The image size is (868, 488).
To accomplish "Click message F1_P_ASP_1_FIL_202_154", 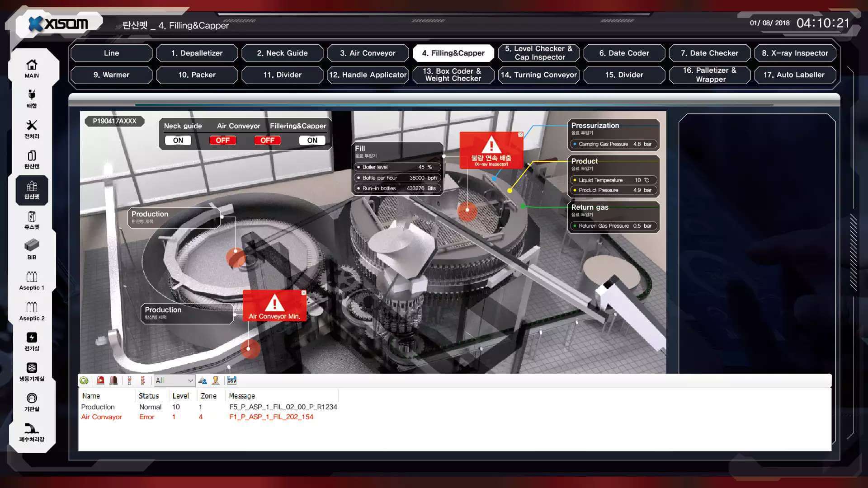I will (x=271, y=417).
